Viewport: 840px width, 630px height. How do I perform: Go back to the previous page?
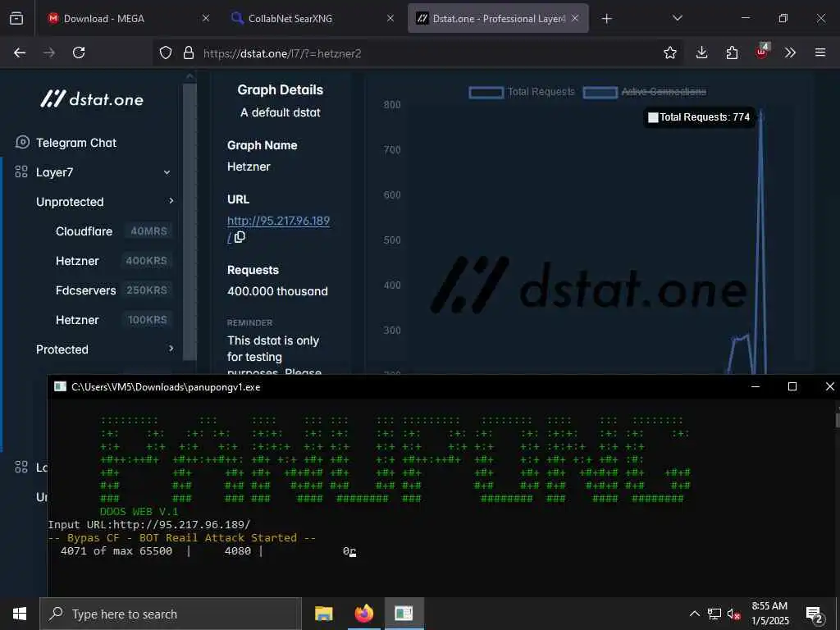20,52
